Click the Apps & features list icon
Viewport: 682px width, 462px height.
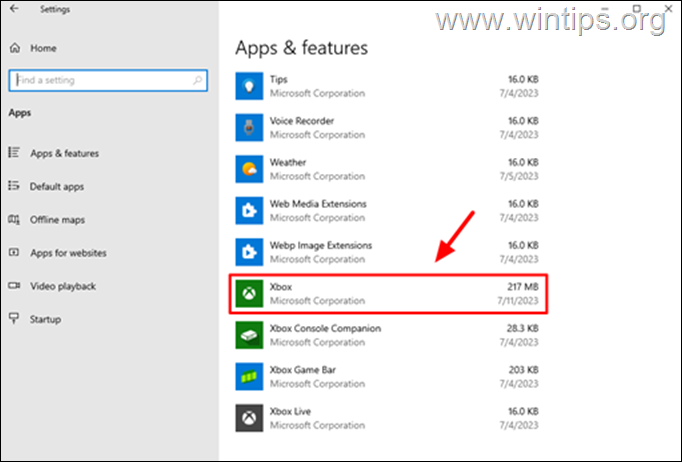[x=14, y=152]
